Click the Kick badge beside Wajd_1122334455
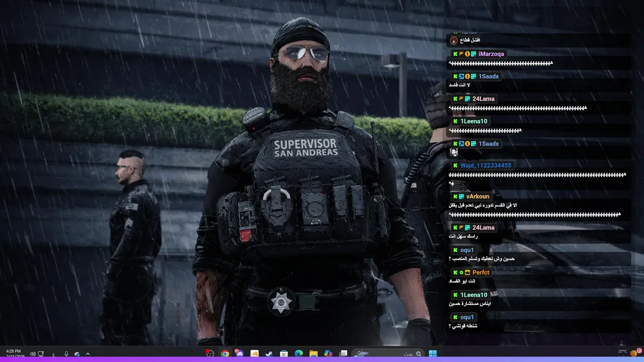 pos(455,165)
